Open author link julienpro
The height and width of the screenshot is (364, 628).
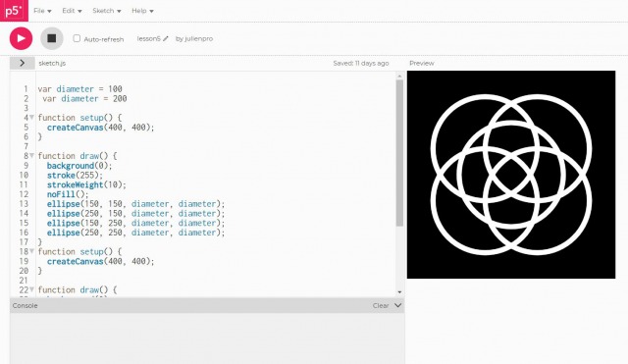pos(198,39)
